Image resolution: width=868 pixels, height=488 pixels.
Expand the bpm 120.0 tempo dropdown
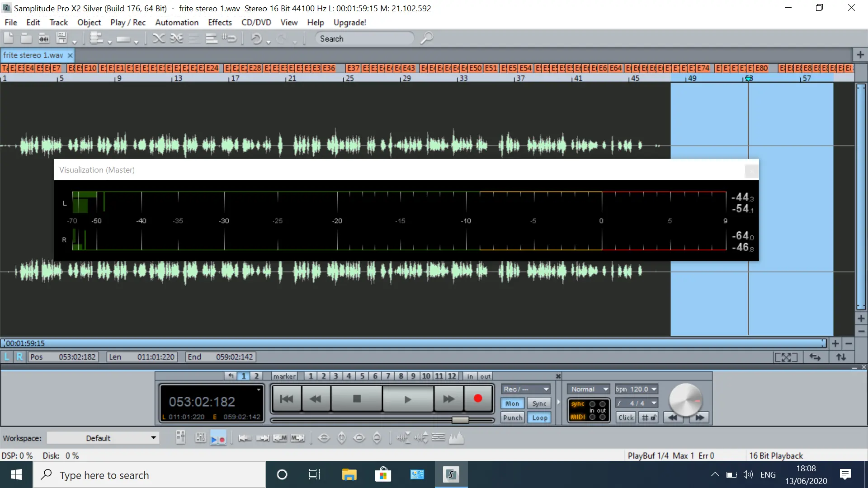click(654, 389)
